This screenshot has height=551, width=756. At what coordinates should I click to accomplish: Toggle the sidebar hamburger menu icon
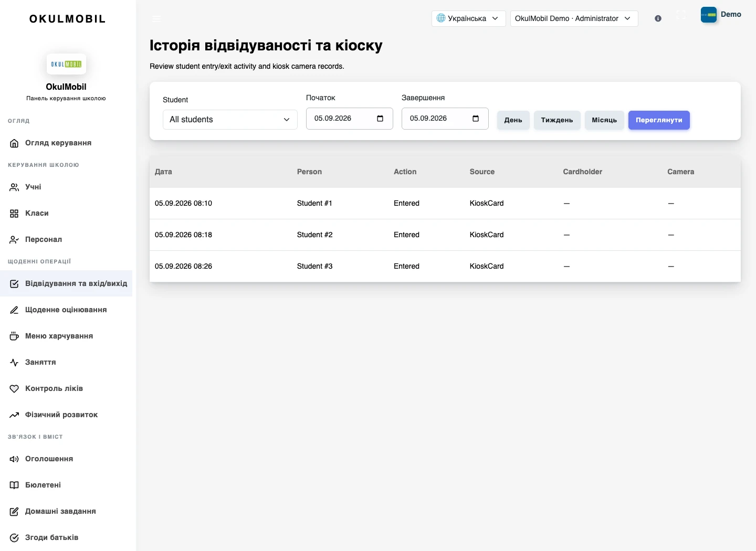(x=156, y=18)
